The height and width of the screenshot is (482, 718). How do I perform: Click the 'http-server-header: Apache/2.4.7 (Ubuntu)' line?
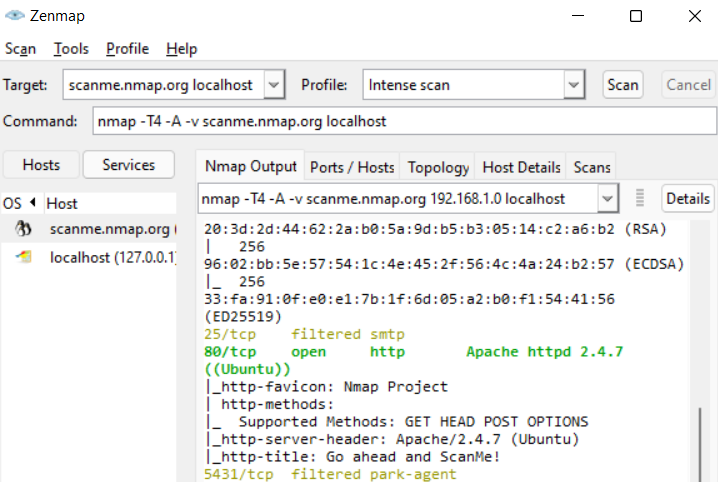(x=392, y=439)
